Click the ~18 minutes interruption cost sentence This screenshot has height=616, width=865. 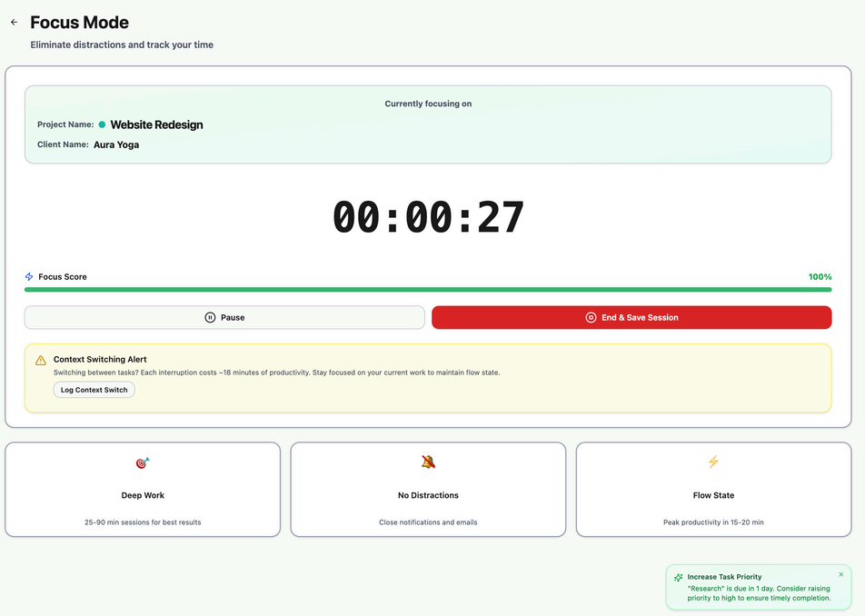pyautogui.click(x=277, y=373)
